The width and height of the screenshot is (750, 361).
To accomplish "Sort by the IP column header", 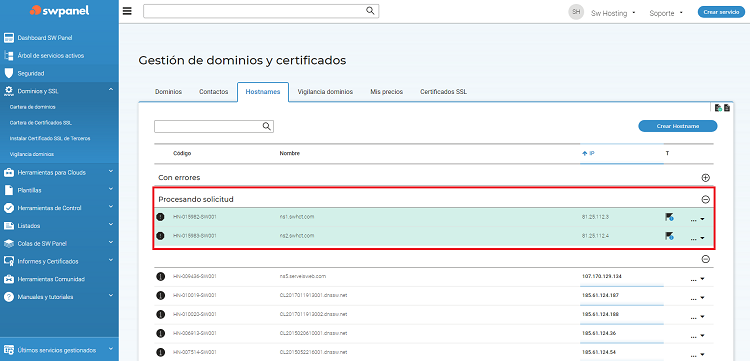I will [x=588, y=153].
